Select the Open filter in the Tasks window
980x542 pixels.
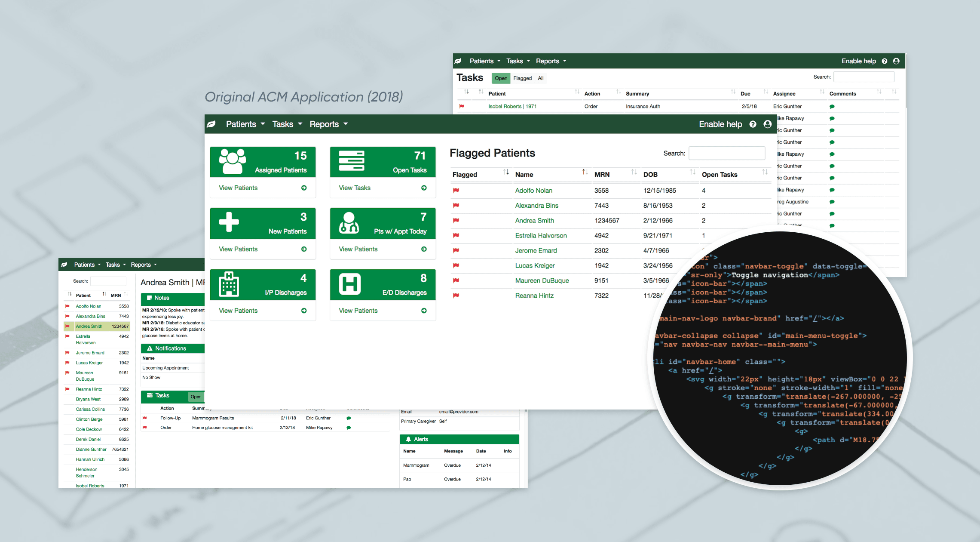[x=501, y=78]
